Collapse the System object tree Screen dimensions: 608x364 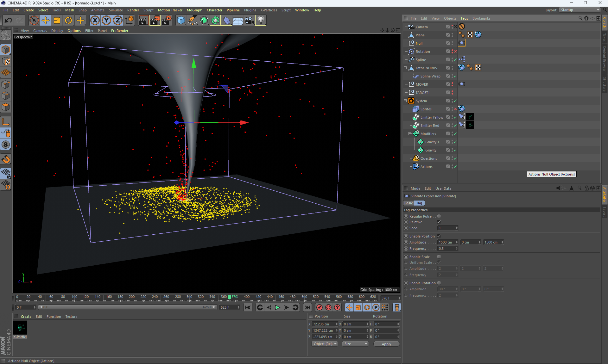click(405, 101)
